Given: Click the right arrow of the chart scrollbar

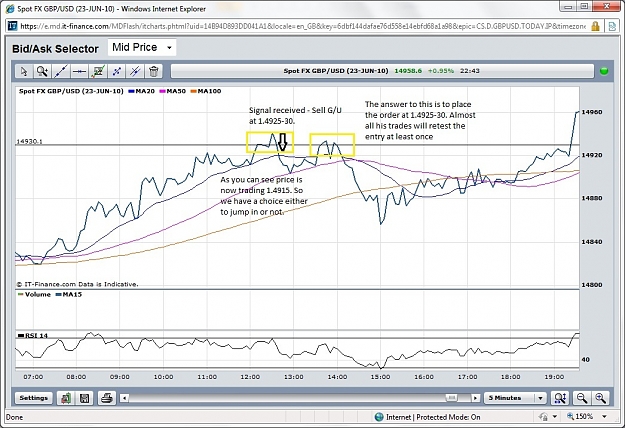Looking at the screenshot, I should coord(475,398).
